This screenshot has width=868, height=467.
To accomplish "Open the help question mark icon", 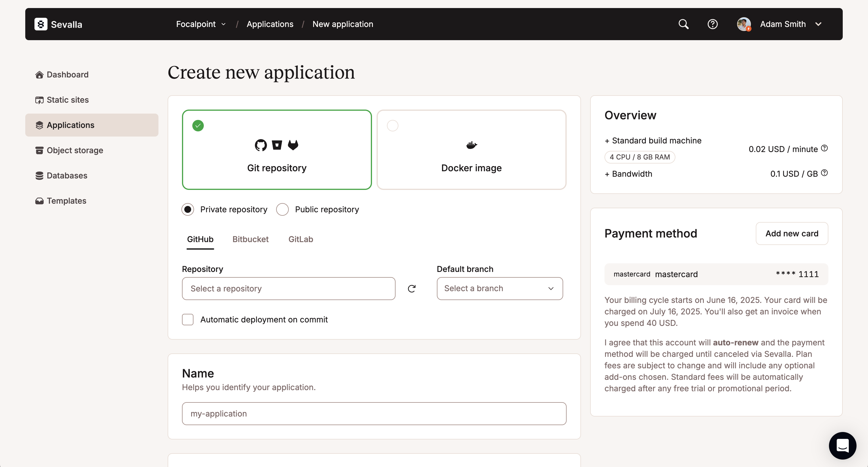I will (712, 24).
